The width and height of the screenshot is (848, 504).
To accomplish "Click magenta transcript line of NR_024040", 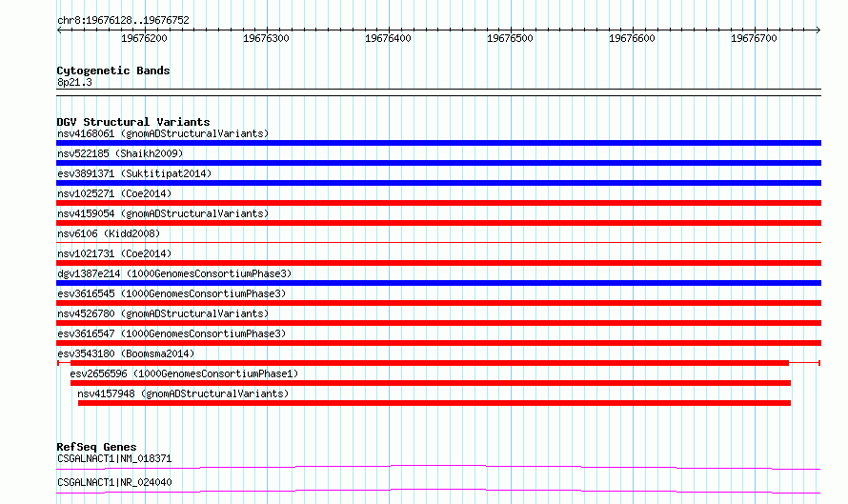I will coord(438,491).
